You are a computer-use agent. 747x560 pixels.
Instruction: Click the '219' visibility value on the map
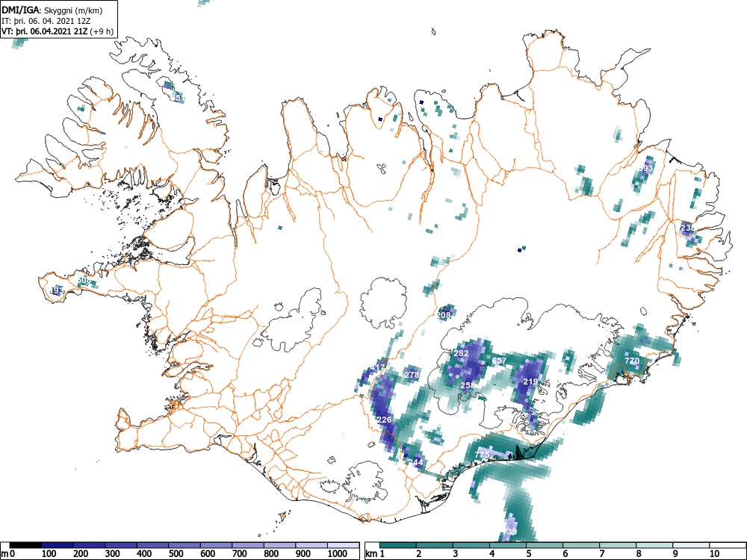530,382
